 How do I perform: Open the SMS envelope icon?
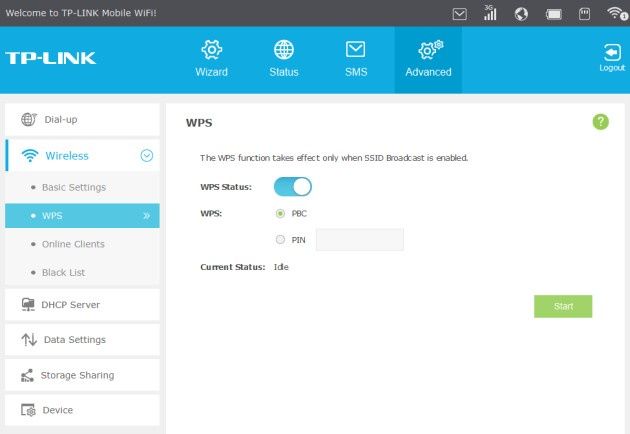point(356,49)
